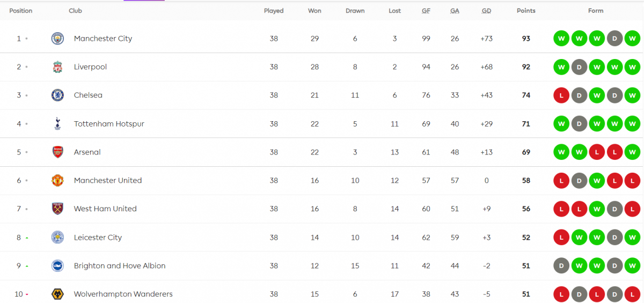
Task: Click the Manchester City club crest
Action: tap(57, 39)
